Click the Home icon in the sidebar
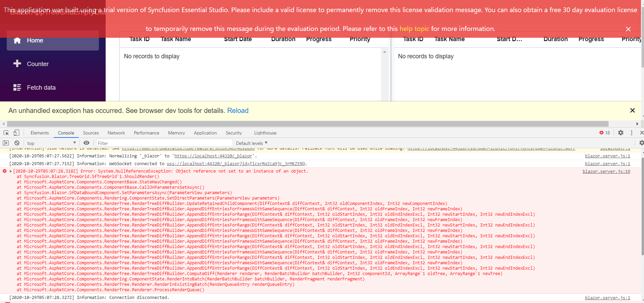The width and height of the screenshot is (644, 303). tap(17, 40)
